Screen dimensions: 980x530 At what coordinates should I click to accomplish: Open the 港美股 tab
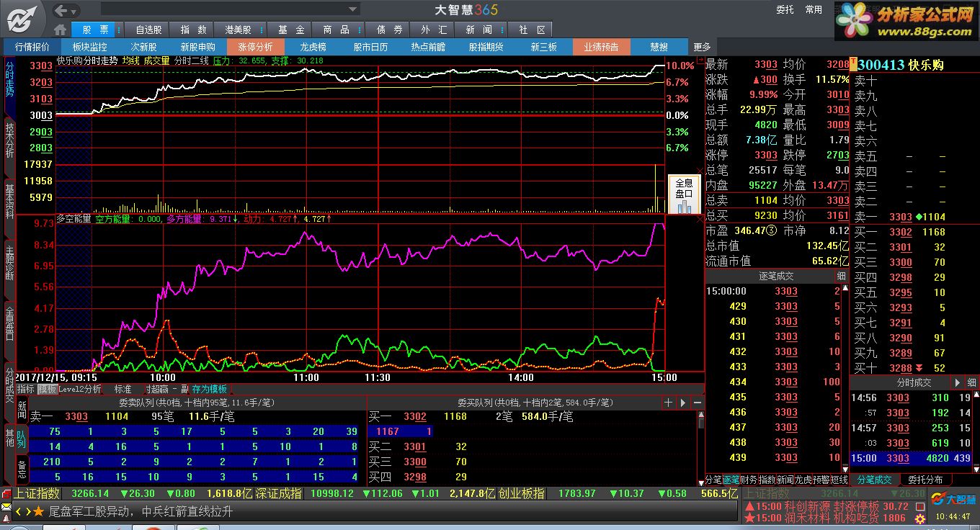(x=238, y=30)
